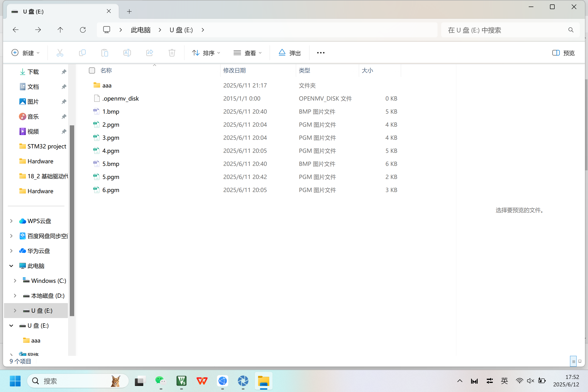Image resolution: width=588 pixels, height=392 pixels.
Task: Click the PC monitor icon in address bar
Action: pyautogui.click(x=106, y=30)
